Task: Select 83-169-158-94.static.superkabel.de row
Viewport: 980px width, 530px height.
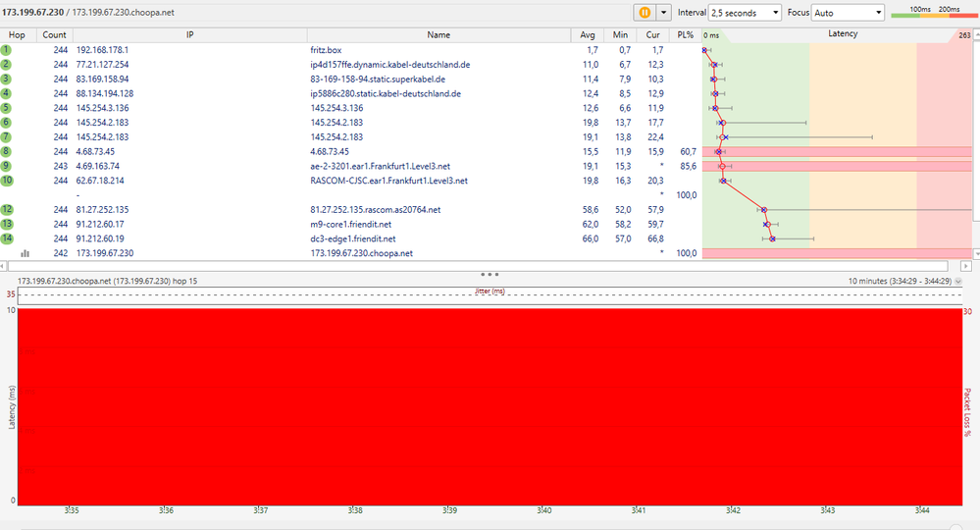Action: tap(378, 79)
